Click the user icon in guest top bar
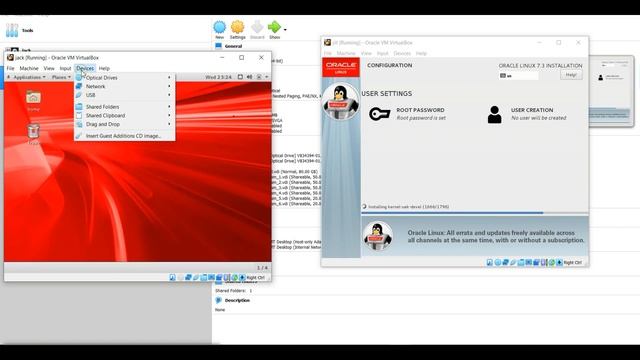 point(259,77)
